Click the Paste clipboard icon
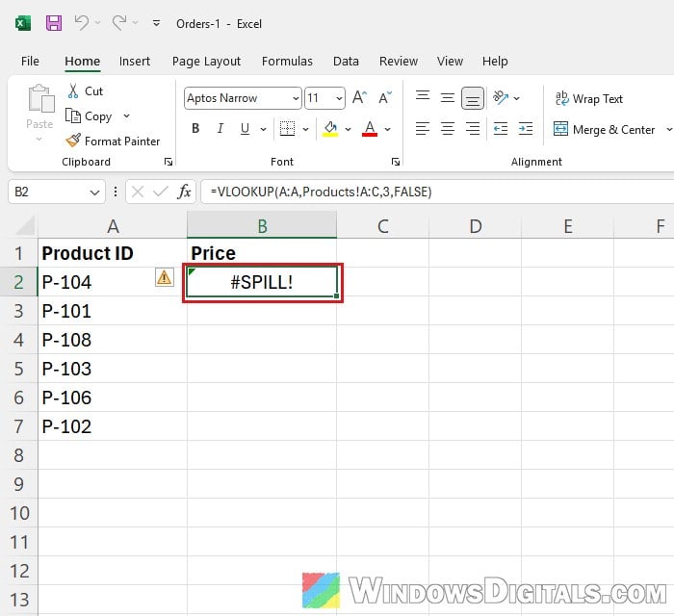Viewport: 674px width, 616px height. pos(40,98)
